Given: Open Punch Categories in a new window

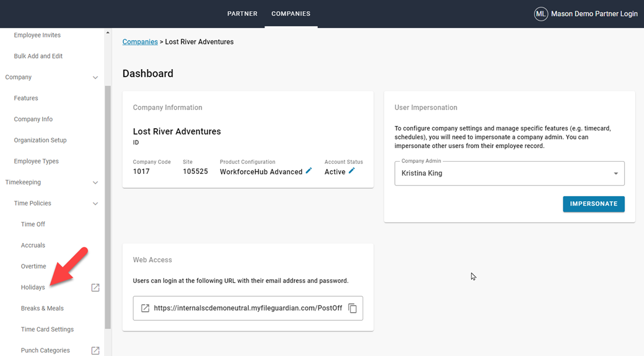Looking at the screenshot, I should click(95, 350).
